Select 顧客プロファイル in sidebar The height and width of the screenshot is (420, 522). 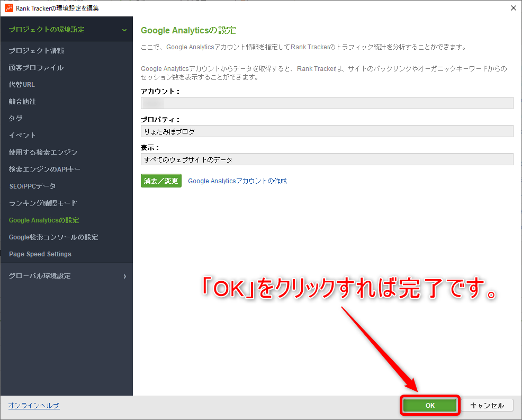point(36,68)
